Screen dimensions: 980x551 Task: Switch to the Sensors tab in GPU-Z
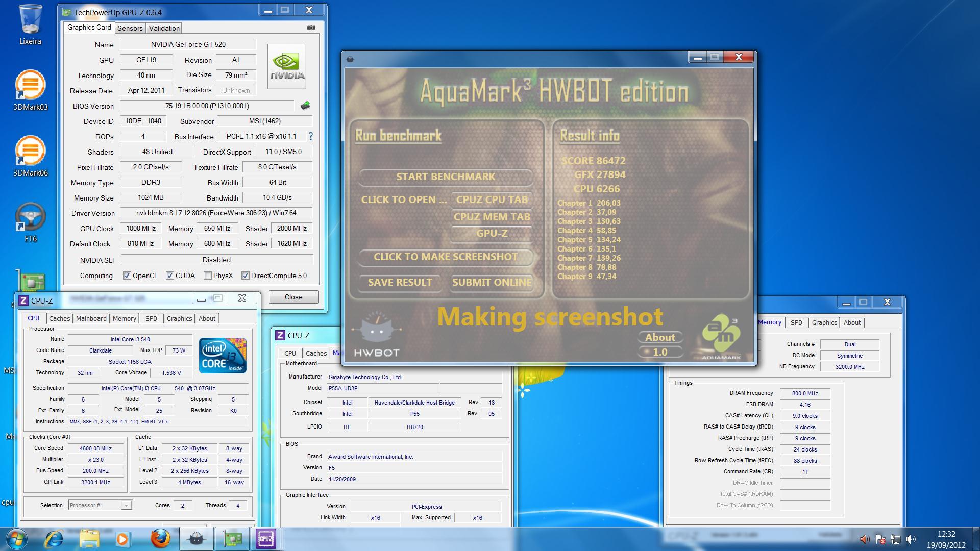click(130, 28)
